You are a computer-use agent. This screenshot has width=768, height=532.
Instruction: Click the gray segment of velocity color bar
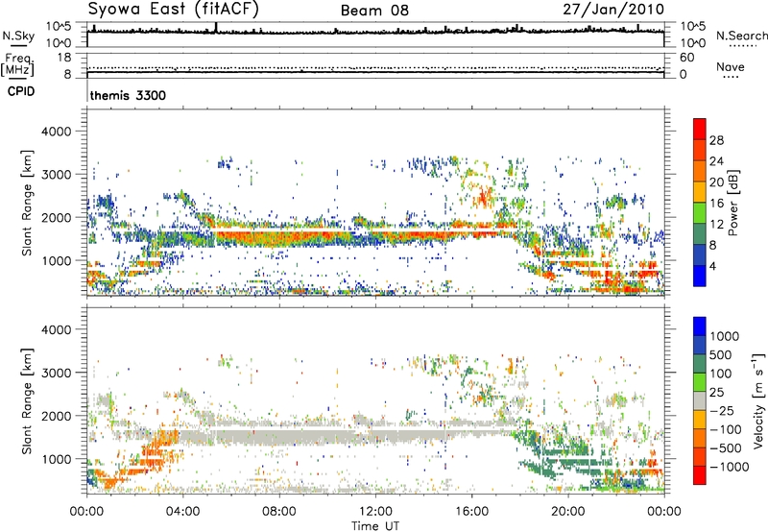click(x=700, y=400)
